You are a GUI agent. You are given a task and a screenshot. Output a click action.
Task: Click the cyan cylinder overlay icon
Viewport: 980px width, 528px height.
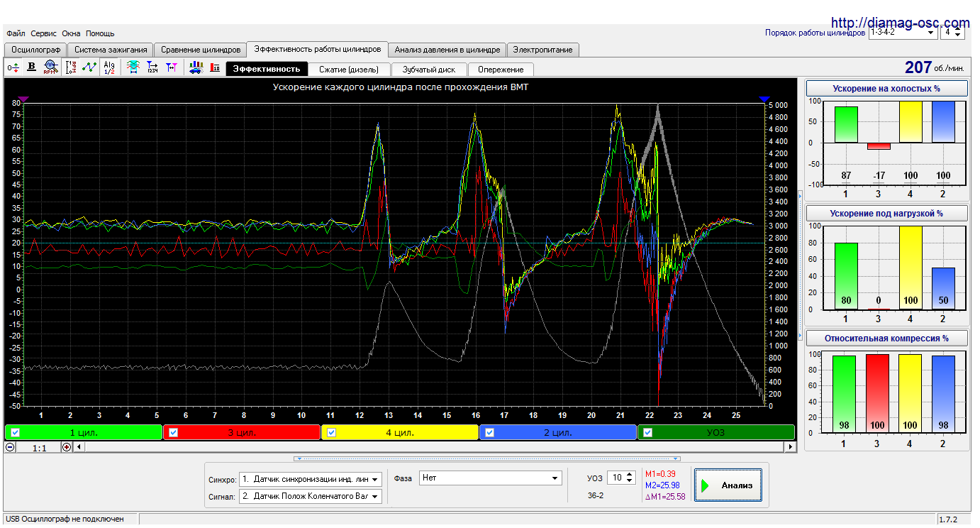tap(133, 67)
